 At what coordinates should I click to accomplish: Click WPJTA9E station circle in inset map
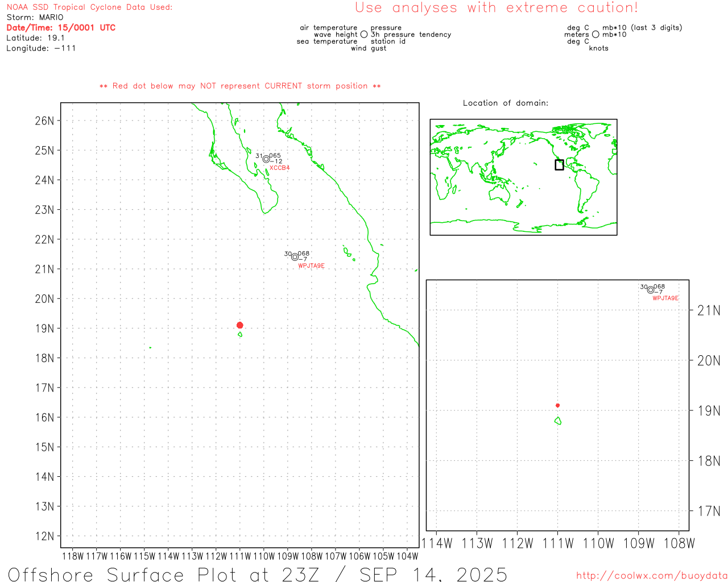pyautogui.click(x=651, y=290)
